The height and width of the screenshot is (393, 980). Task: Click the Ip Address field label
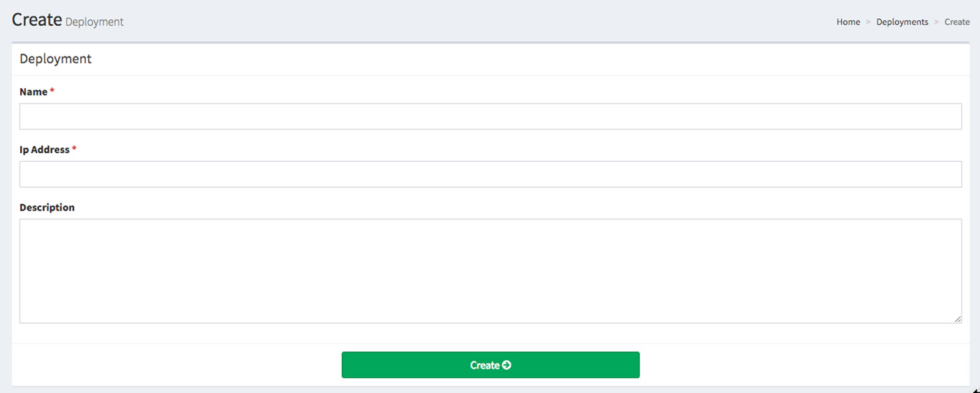pos(44,150)
